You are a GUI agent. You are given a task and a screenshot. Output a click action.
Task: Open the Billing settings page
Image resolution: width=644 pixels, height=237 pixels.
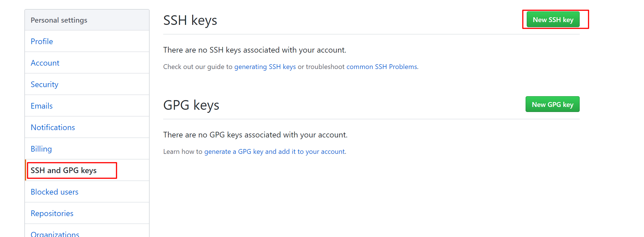[41, 148]
